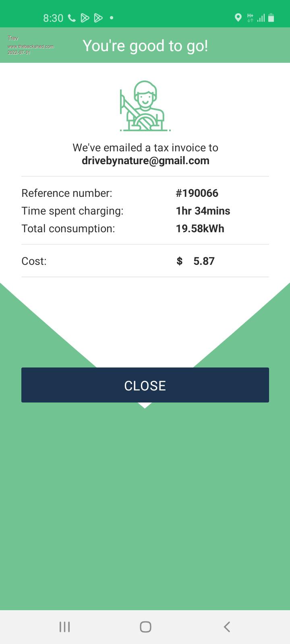The width and height of the screenshot is (290, 644).
Task: Tap the smiling driver illustration
Action: (145, 106)
